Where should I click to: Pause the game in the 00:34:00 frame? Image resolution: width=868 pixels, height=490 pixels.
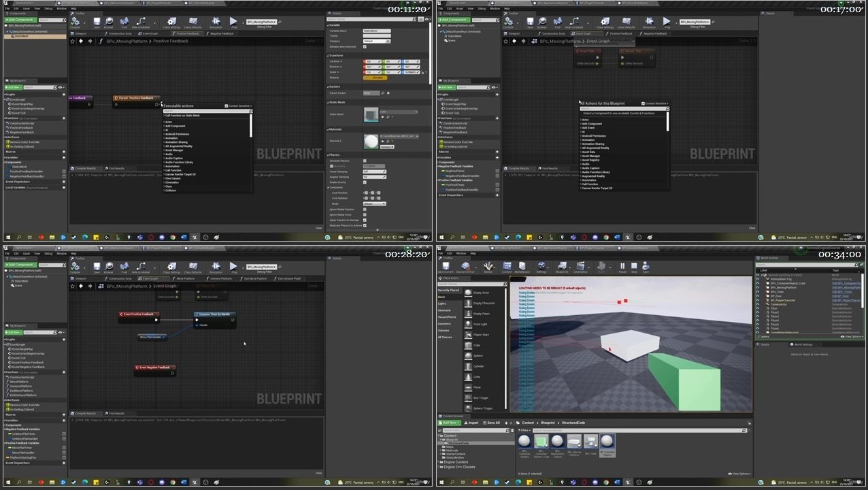(622, 267)
